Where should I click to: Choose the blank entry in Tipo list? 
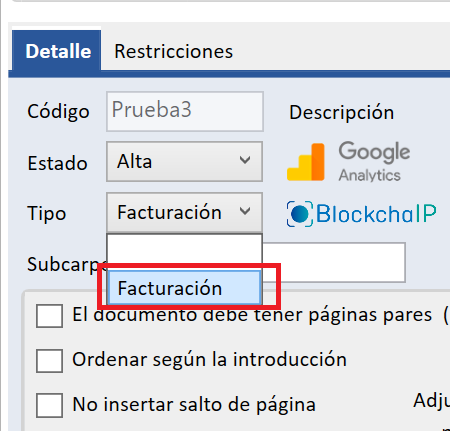[184, 252]
